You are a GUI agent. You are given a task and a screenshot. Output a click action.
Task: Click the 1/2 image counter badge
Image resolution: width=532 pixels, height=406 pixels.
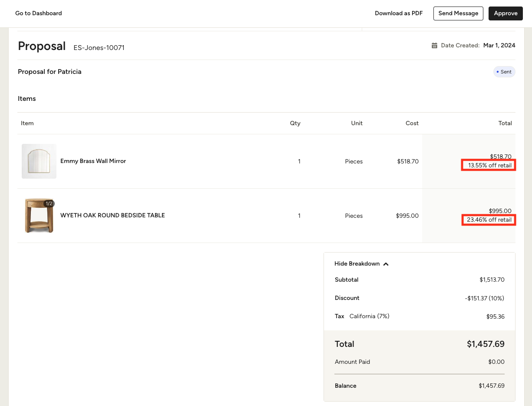[49, 203]
